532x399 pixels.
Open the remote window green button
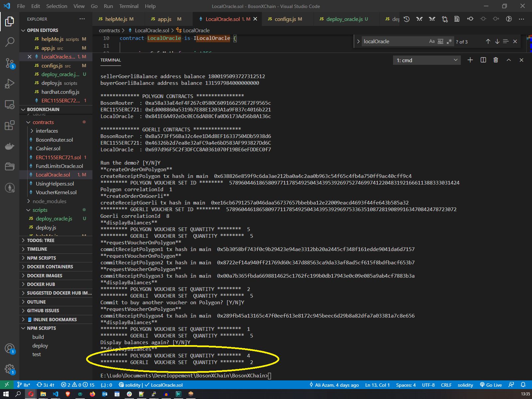(6, 385)
